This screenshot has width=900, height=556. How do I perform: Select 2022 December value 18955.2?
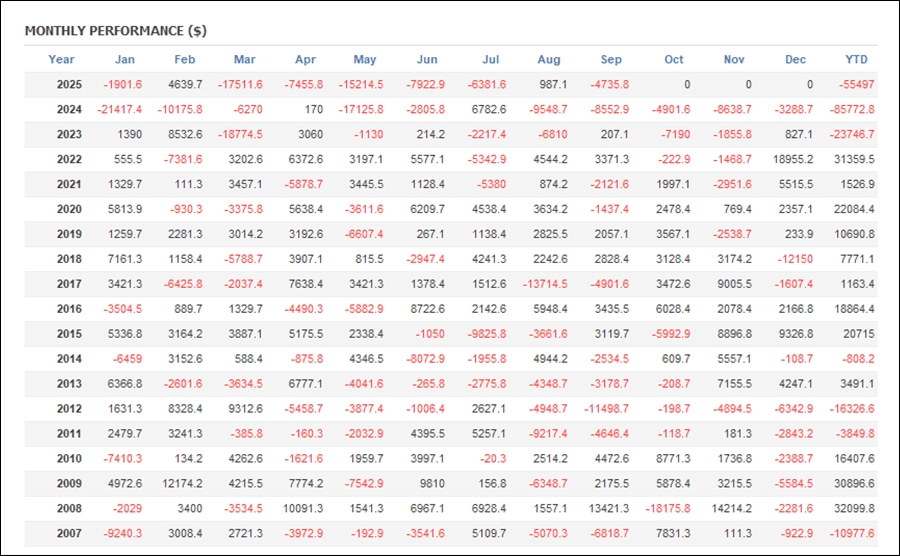point(792,160)
